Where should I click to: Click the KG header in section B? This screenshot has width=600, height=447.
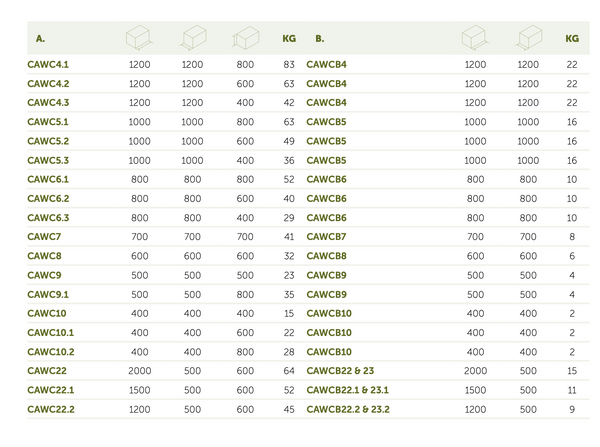click(571, 39)
